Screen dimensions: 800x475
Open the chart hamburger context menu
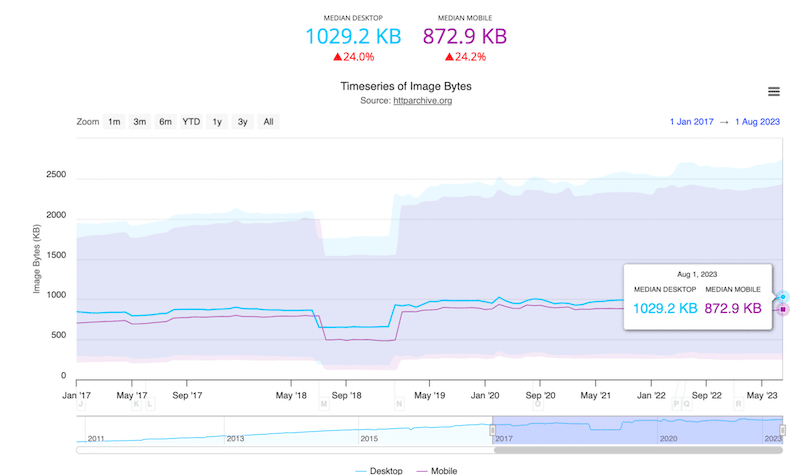click(x=773, y=92)
